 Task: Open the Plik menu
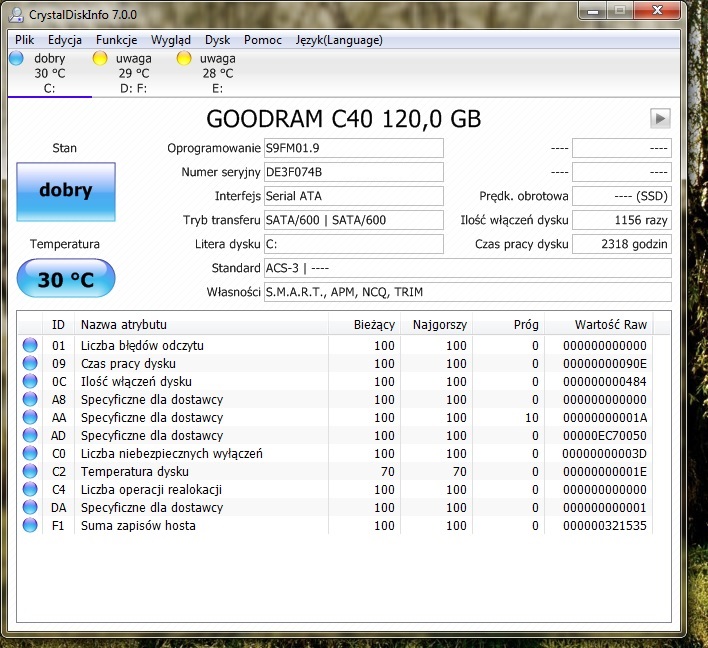tap(24, 40)
